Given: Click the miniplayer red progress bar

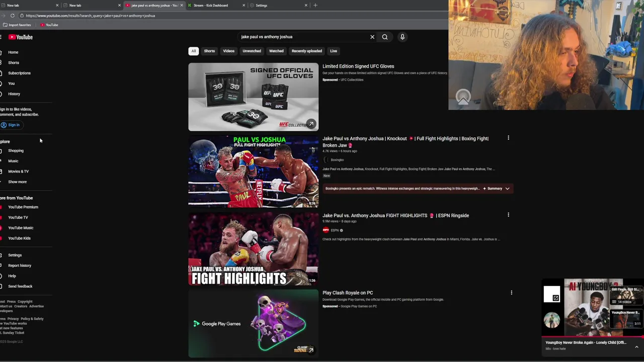Looking at the screenshot, I should coord(593,337).
